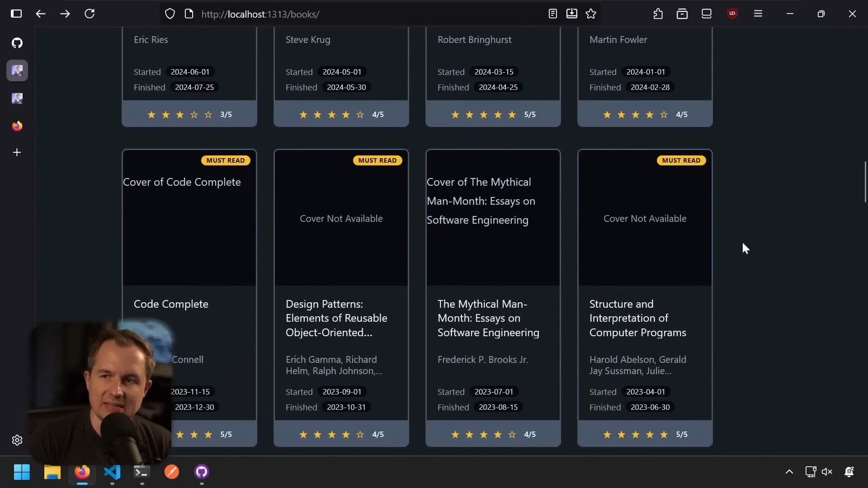868x488 pixels.
Task: Click the browser reload button
Action: coord(90,14)
